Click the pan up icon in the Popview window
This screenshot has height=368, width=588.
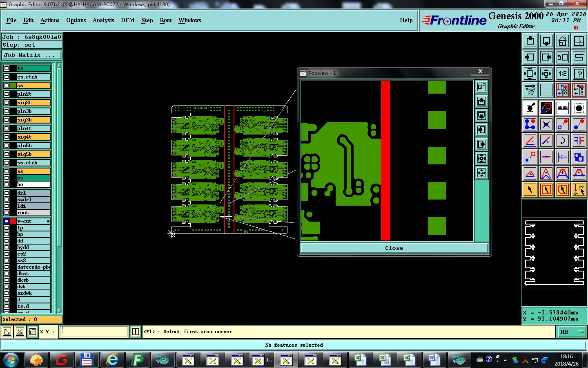click(482, 101)
